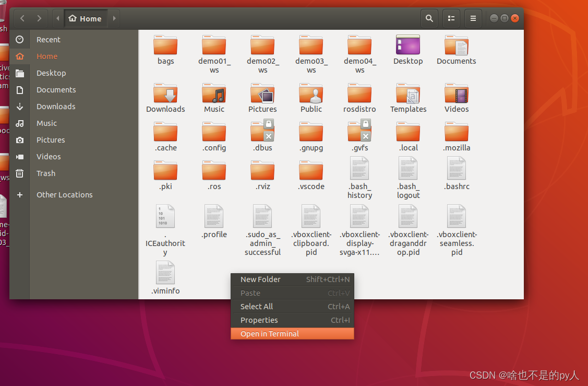The image size is (588, 386).
Task: Open the search magnifier in toolbar
Action: point(429,18)
